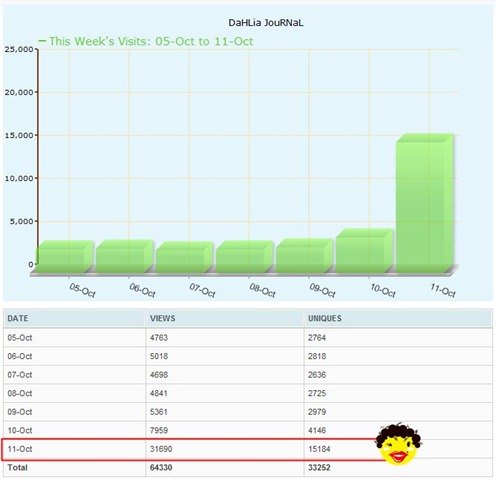The height and width of the screenshot is (480, 496).
Task: Click the 11-Oct tallest green bar
Action: tap(425, 203)
